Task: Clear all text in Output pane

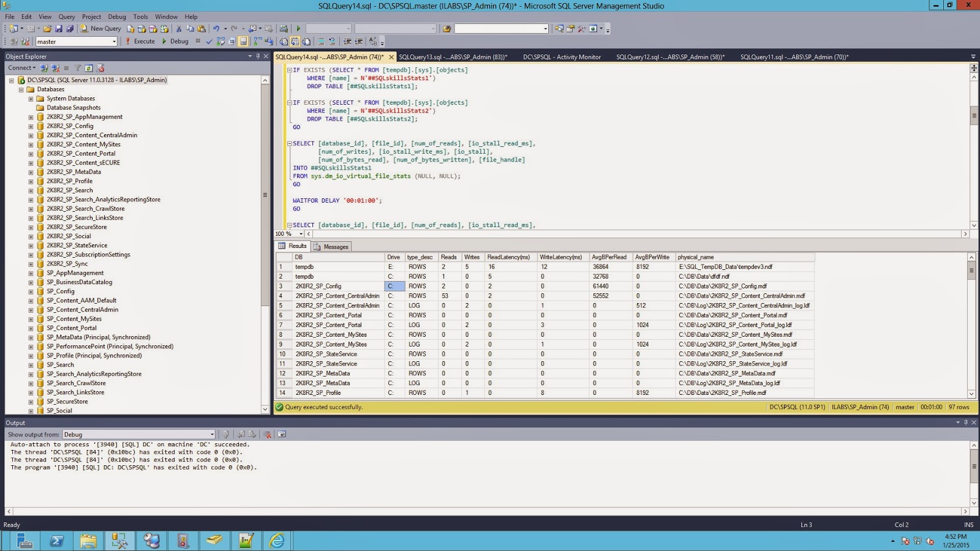Action: (x=267, y=435)
